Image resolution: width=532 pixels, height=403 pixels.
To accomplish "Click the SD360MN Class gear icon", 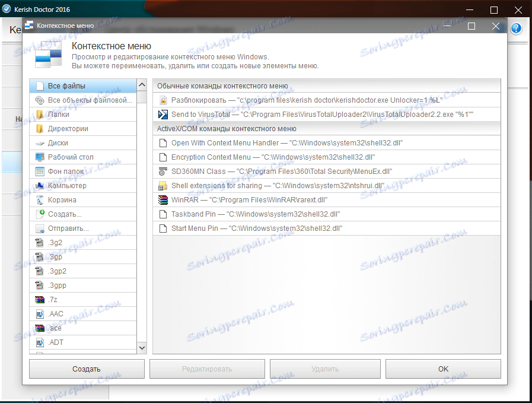I will click(163, 172).
